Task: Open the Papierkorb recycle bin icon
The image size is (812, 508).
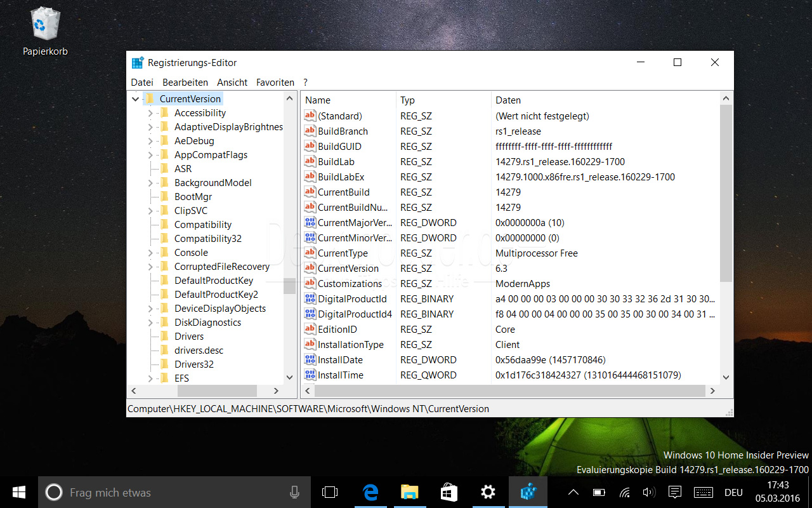Action: coord(45,24)
